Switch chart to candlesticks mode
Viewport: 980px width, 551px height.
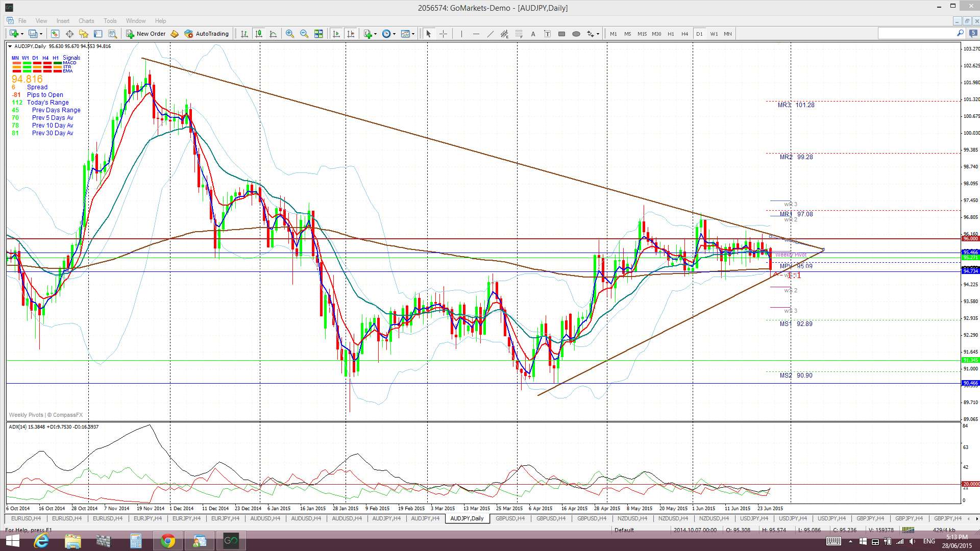[259, 34]
